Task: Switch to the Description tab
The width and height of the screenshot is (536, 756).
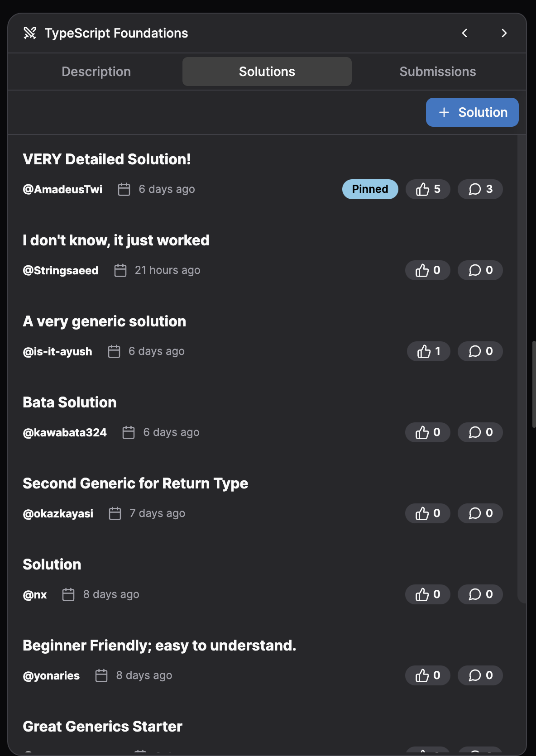Action: coord(96,71)
